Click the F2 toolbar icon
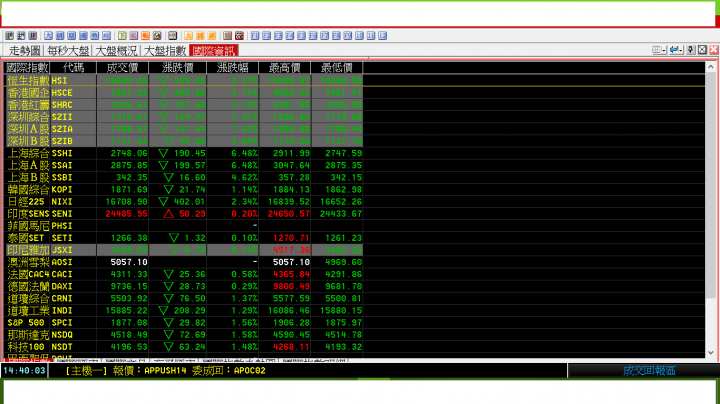720x404 pixels. coord(266,36)
